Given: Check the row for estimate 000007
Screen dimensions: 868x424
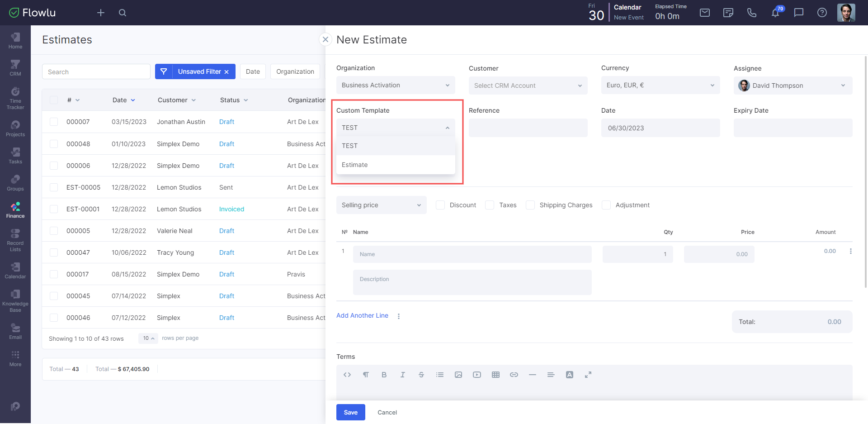Looking at the screenshot, I should click(54, 122).
